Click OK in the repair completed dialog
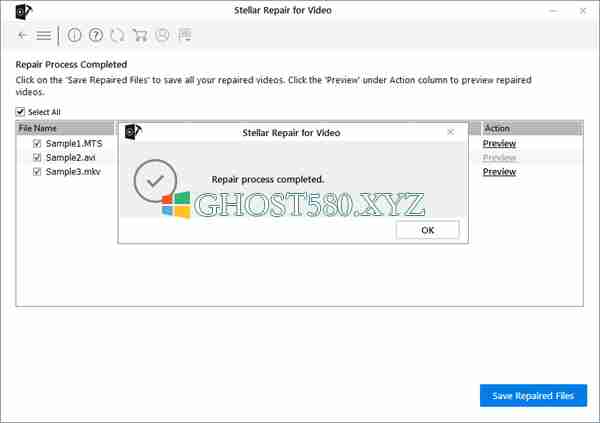 pos(427,230)
